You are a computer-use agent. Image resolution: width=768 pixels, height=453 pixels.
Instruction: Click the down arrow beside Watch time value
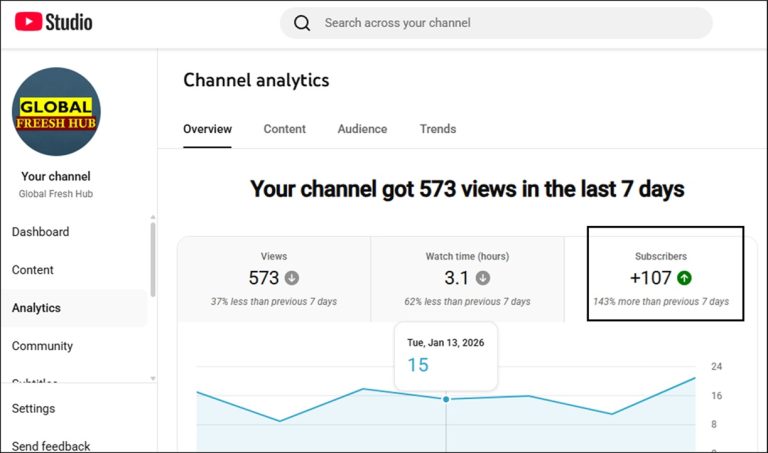tap(483, 278)
